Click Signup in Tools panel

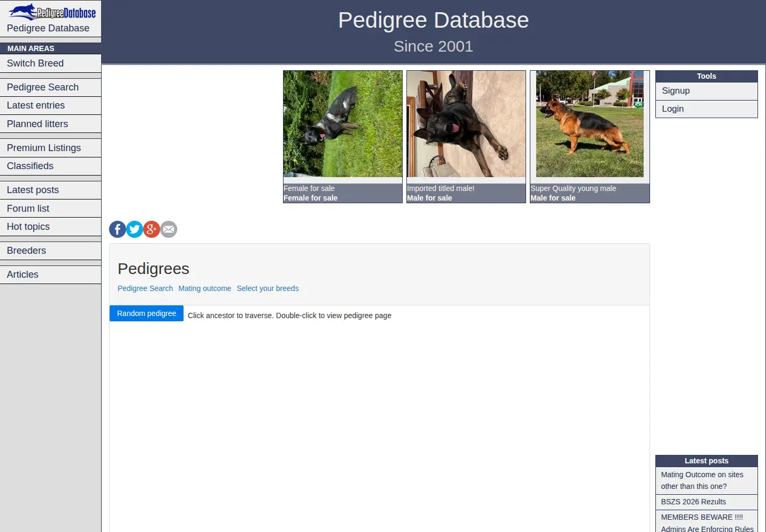click(706, 91)
